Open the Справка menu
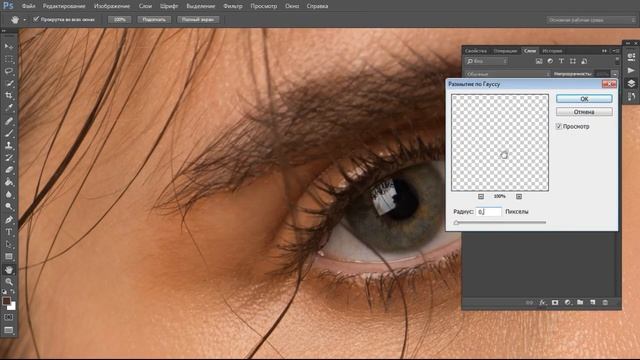This screenshot has height=360, width=640. pos(317,6)
